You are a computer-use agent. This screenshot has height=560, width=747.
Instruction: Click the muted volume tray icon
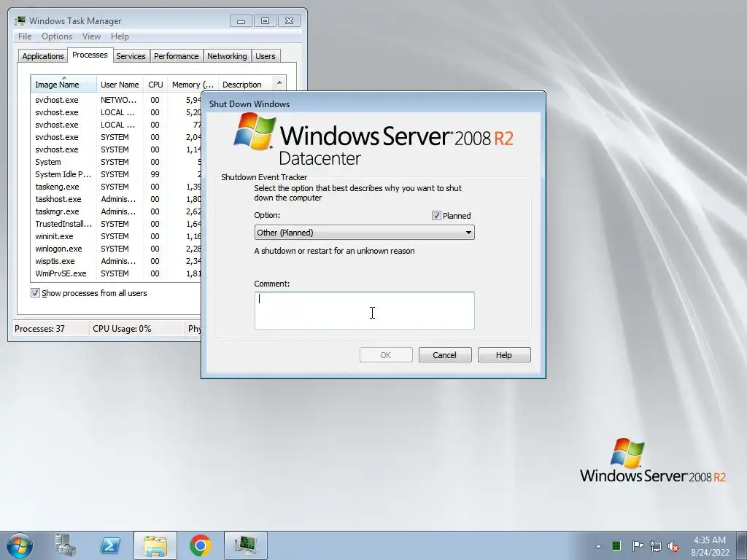673,546
